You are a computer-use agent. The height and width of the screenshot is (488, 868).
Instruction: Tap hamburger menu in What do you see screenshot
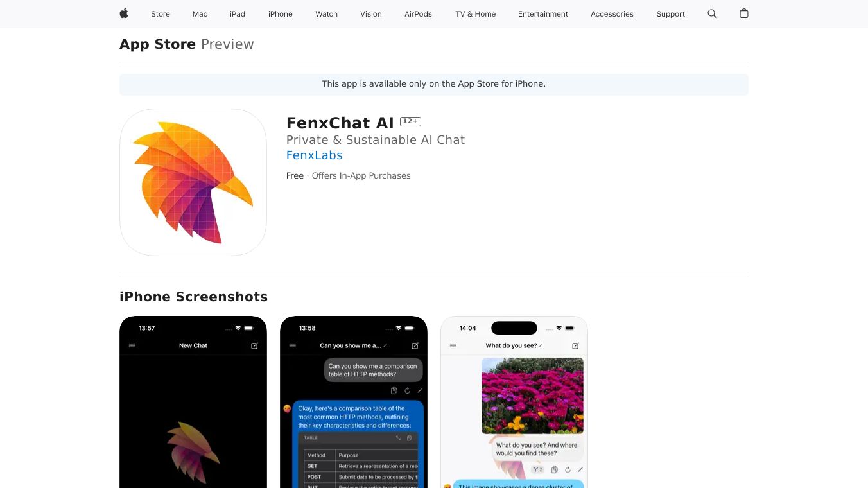point(453,345)
